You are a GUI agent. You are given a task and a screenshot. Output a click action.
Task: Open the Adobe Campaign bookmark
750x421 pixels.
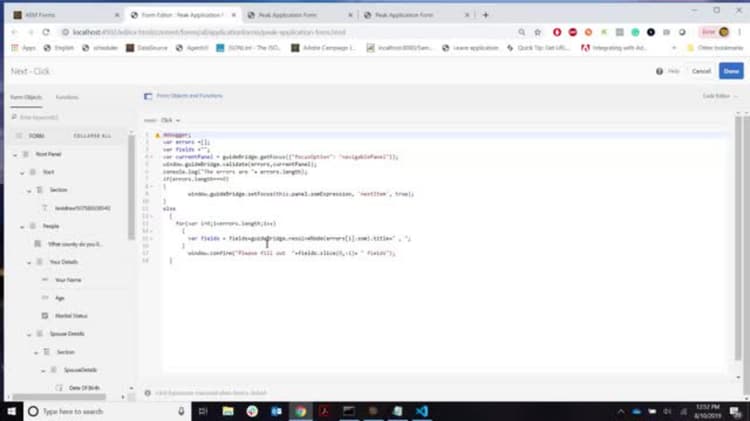(x=323, y=48)
